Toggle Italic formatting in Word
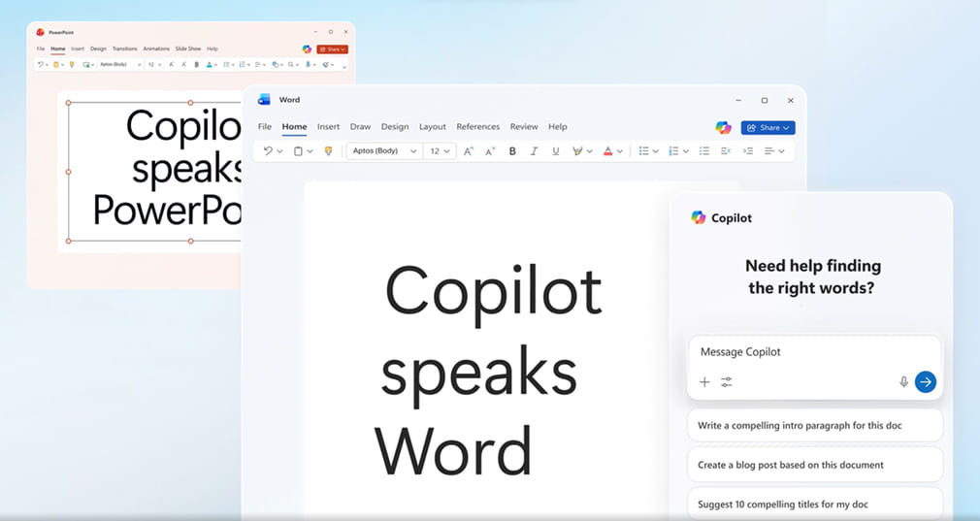 534,151
